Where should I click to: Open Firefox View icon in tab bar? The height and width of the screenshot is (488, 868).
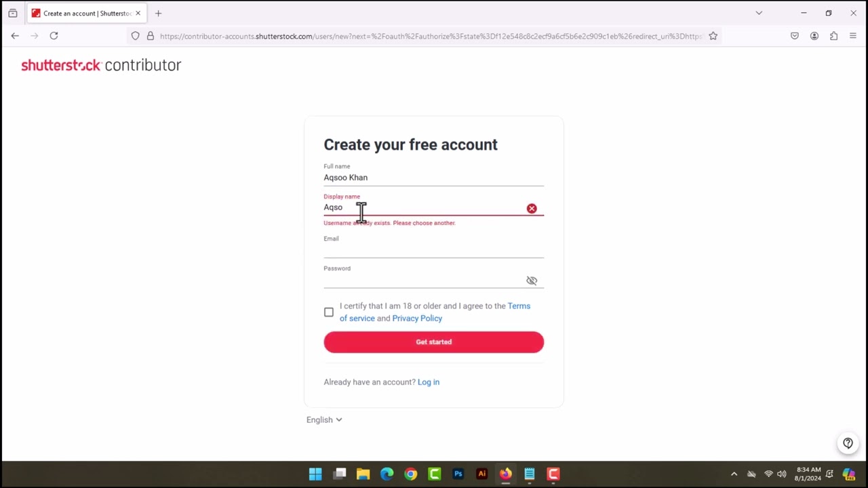tap(12, 13)
